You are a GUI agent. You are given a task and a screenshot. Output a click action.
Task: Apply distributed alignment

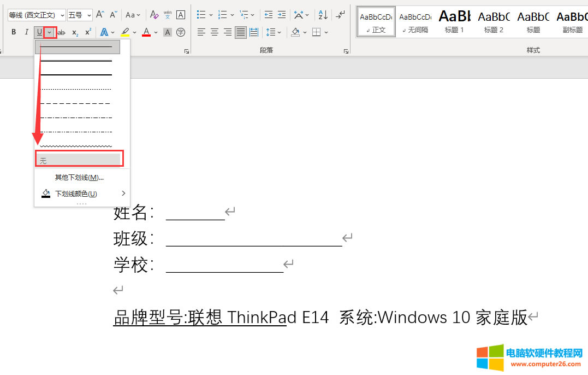[x=254, y=32]
